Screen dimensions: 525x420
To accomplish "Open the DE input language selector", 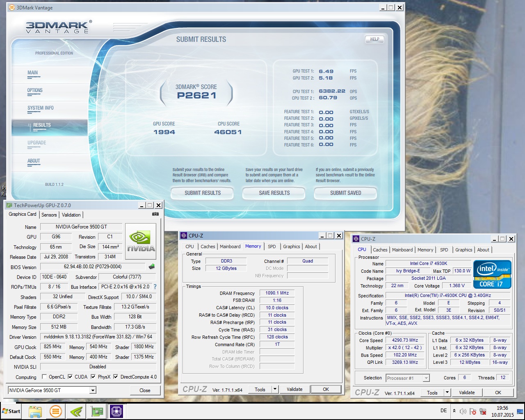I will 443,411.
